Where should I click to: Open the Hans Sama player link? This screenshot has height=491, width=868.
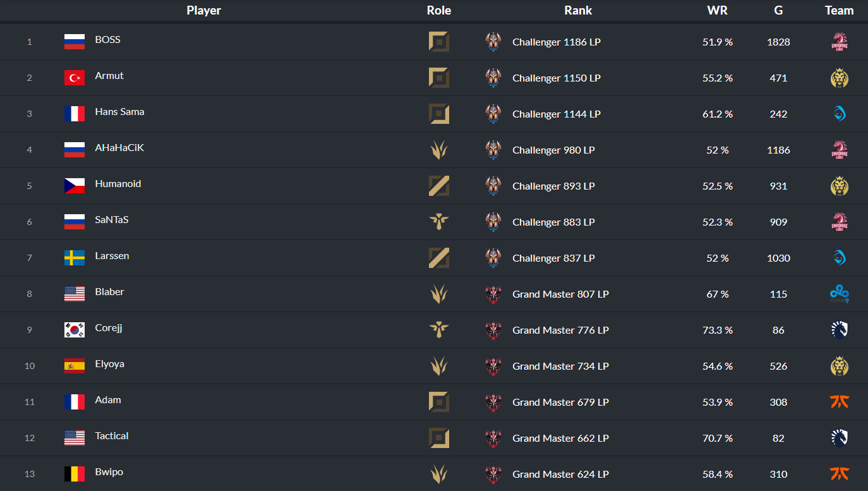[119, 112]
